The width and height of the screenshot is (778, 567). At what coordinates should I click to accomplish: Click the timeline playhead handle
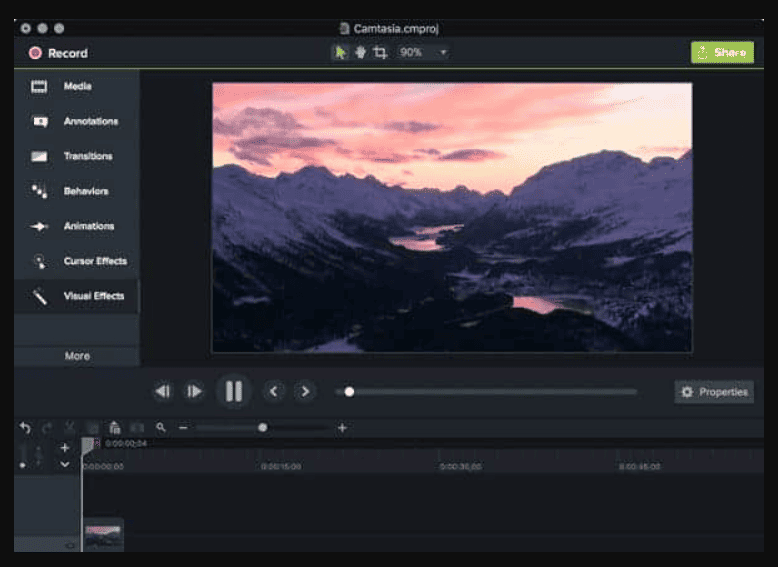click(87, 446)
